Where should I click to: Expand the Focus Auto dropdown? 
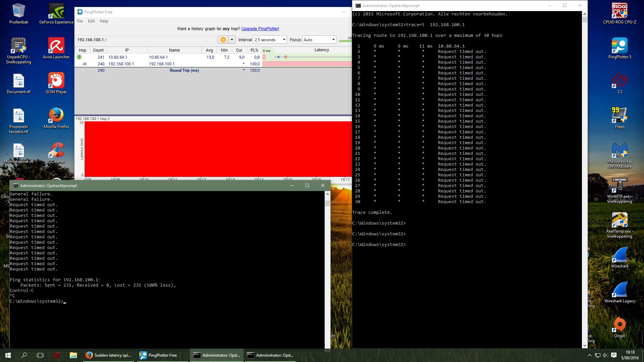[x=333, y=40]
